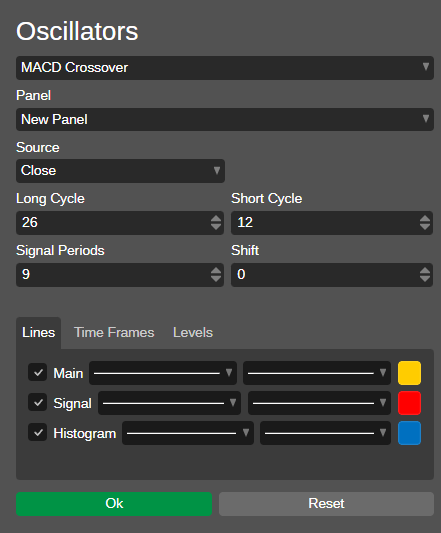Image resolution: width=441 pixels, height=533 pixels.
Task: Click the Reset button
Action: [326, 504]
